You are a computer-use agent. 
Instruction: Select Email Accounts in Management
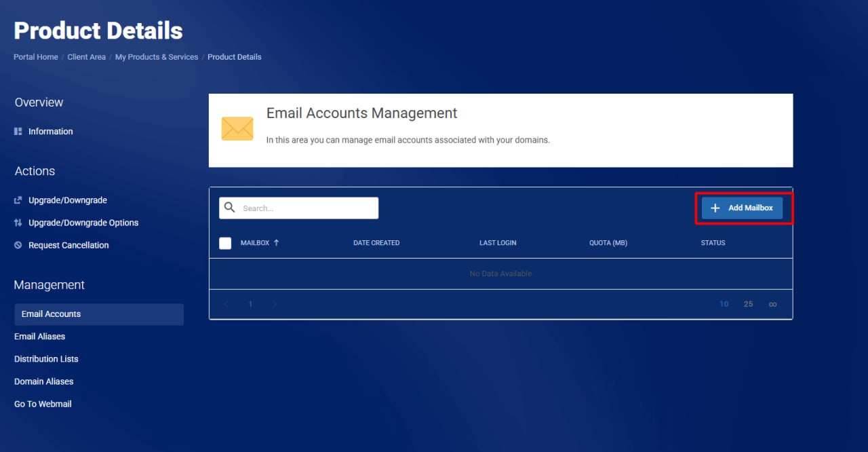click(x=99, y=314)
